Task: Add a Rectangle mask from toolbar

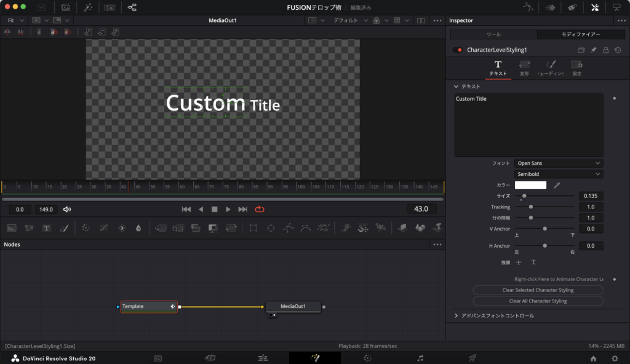Action: click(x=253, y=228)
